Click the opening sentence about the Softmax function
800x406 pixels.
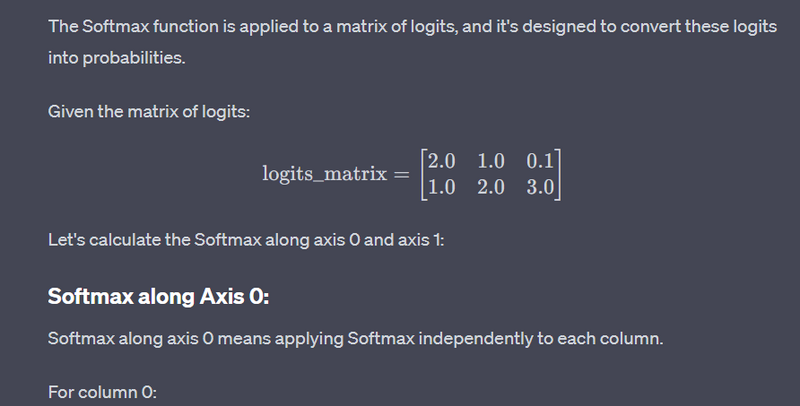pos(300,26)
